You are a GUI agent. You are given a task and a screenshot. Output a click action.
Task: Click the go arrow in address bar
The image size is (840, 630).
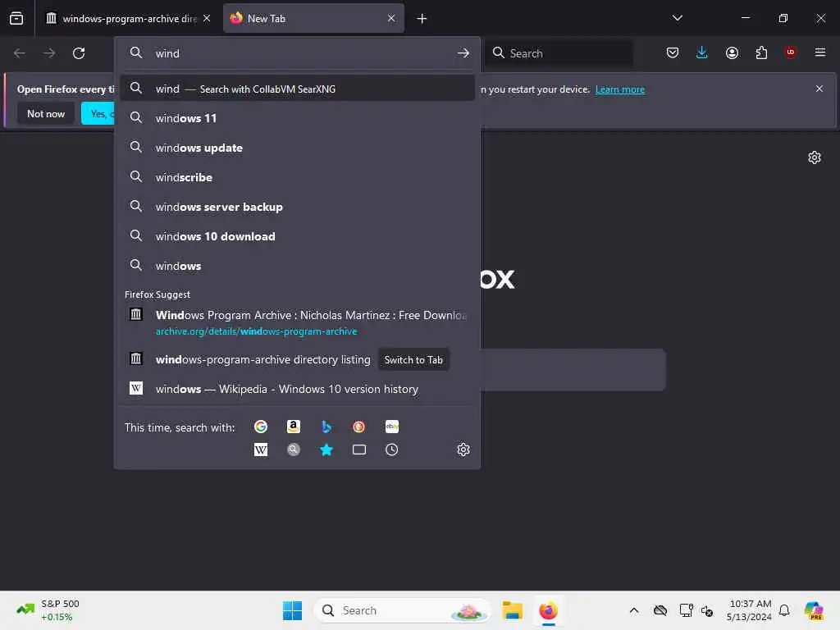coord(463,53)
